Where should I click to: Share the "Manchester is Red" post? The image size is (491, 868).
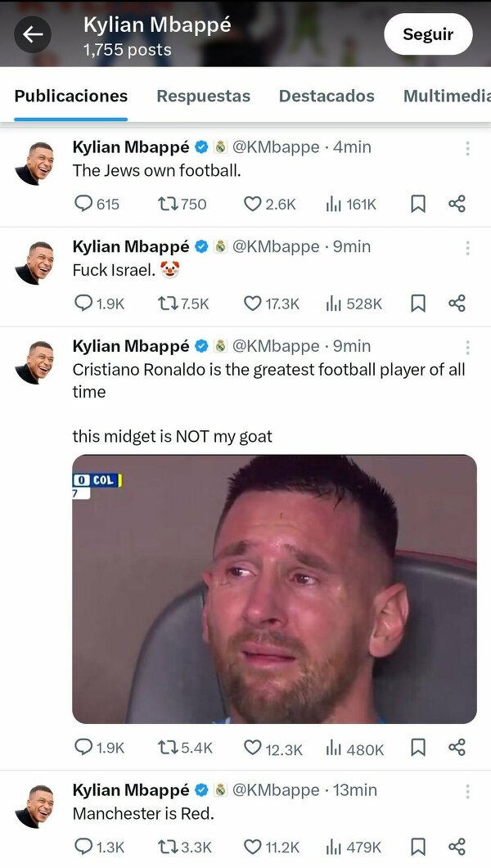(457, 847)
